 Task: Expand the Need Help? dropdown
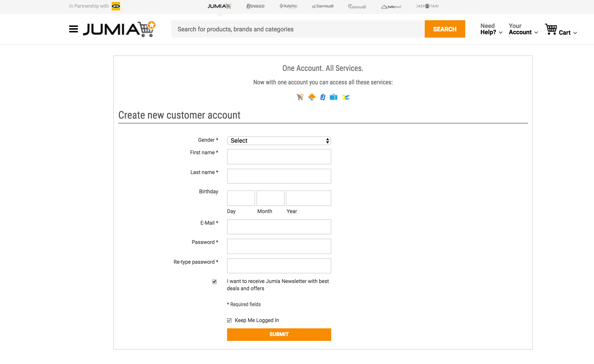click(x=491, y=29)
